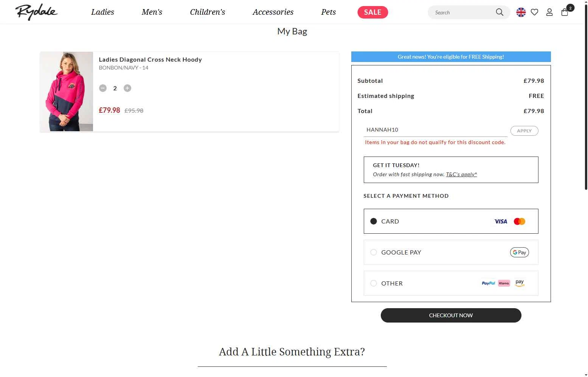Click the Rydale logo
Screen dimensions: 588x377
[x=36, y=12]
